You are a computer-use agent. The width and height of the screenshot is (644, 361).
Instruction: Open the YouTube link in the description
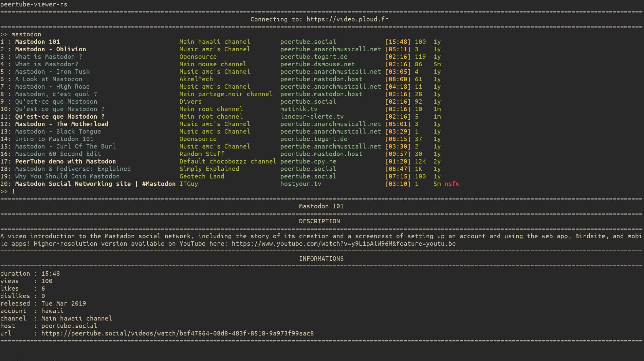(x=343, y=243)
